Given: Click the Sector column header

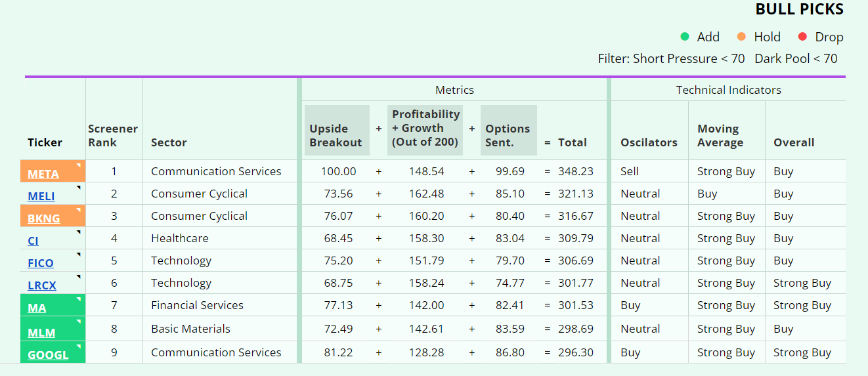Looking at the screenshot, I should pos(169,142).
